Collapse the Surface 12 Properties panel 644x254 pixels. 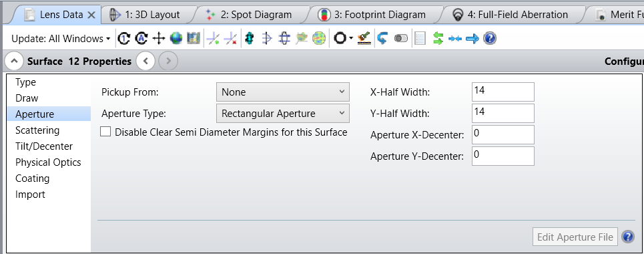pyautogui.click(x=14, y=61)
